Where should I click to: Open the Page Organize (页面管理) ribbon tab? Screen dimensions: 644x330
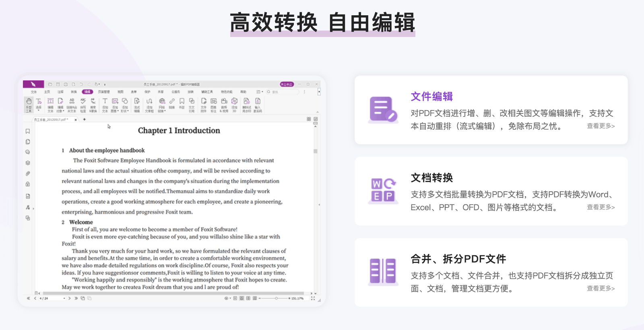click(x=104, y=92)
